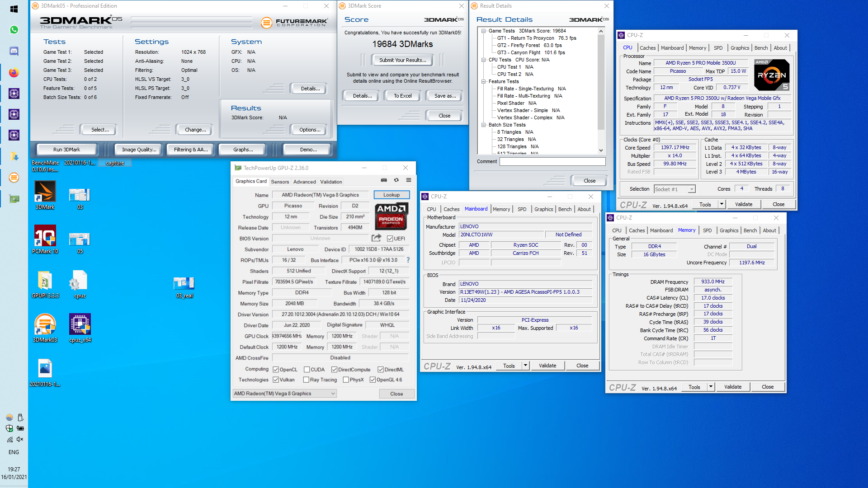Open Tools dropdown arrow in CPU-Z Mainboard window

click(x=525, y=366)
